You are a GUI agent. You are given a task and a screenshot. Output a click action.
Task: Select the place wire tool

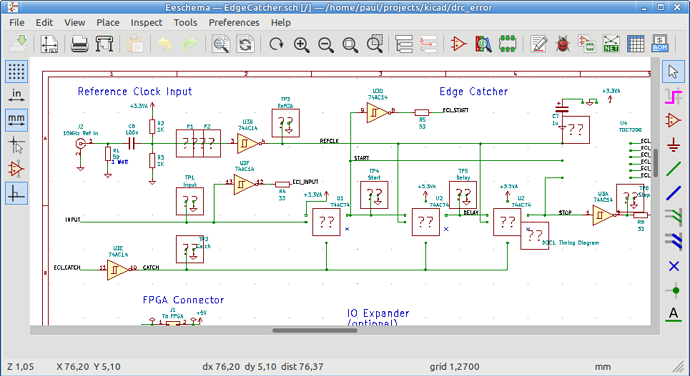[673, 169]
